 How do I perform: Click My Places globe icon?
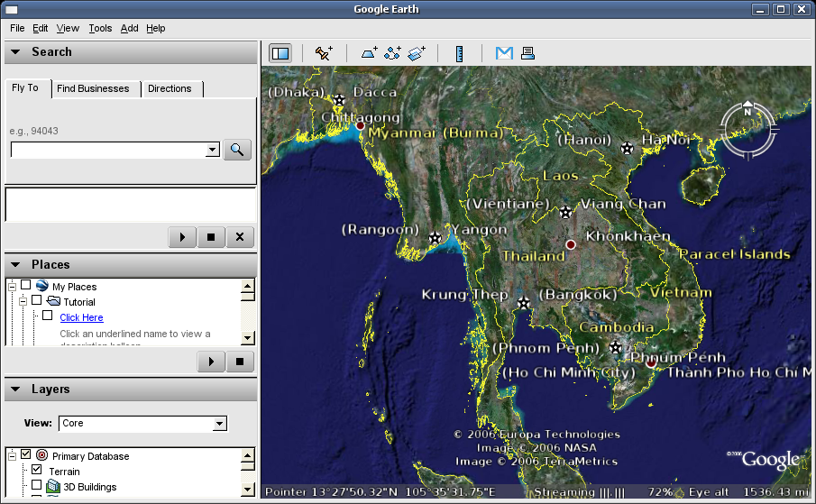tap(42, 286)
